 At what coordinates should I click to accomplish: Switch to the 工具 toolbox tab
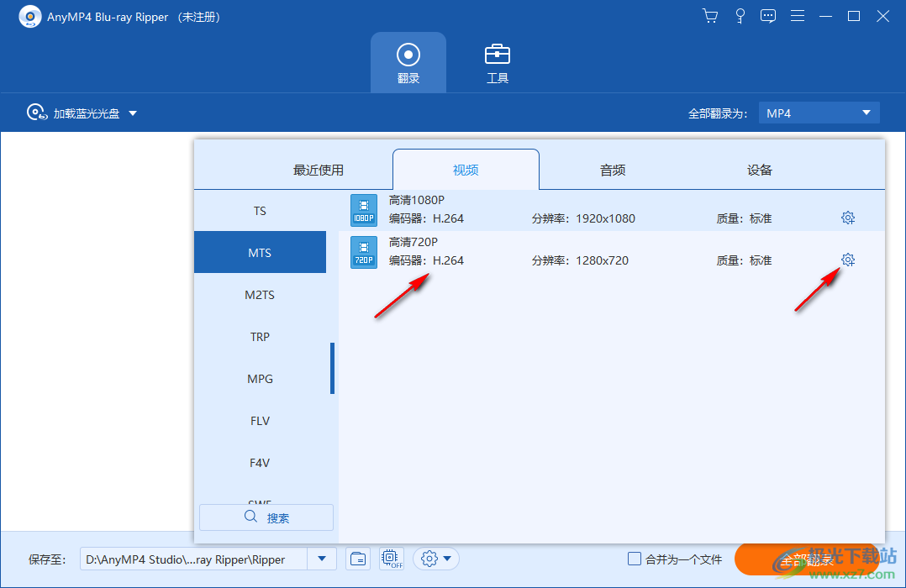click(x=497, y=62)
